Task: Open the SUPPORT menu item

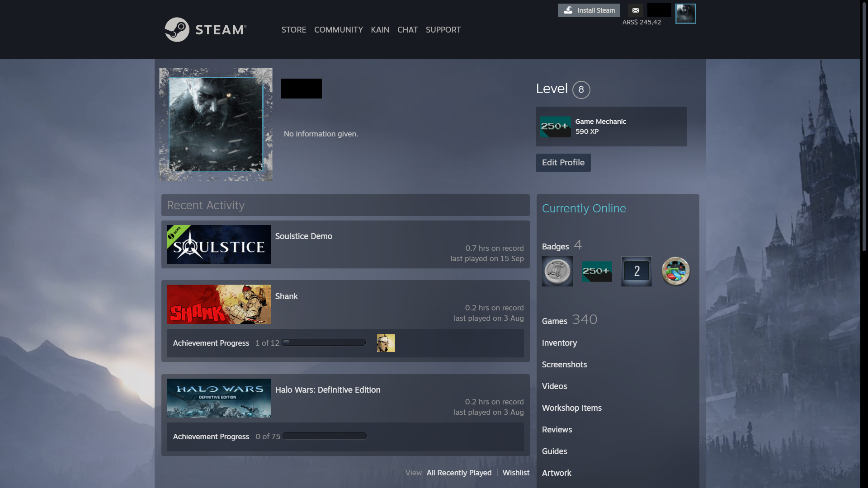Action: [x=443, y=30]
